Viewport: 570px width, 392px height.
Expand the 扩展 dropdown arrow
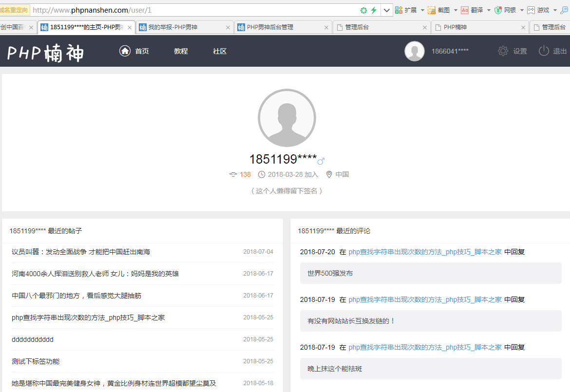pyautogui.click(x=422, y=10)
